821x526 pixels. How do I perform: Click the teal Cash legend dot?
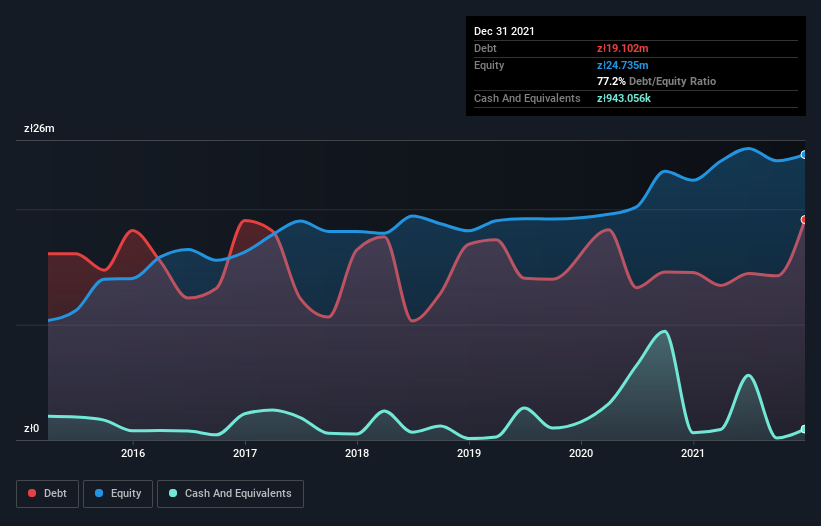pyautogui.click(x=173, y=493)
